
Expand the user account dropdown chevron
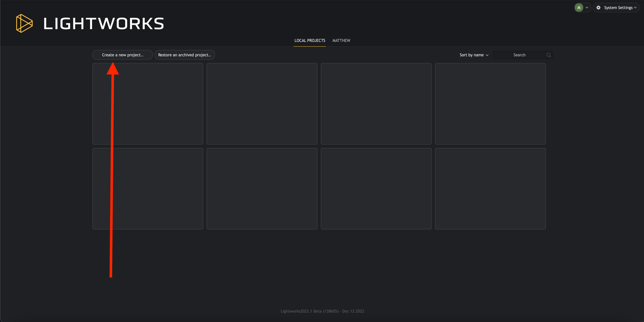[x=587, y=7]
